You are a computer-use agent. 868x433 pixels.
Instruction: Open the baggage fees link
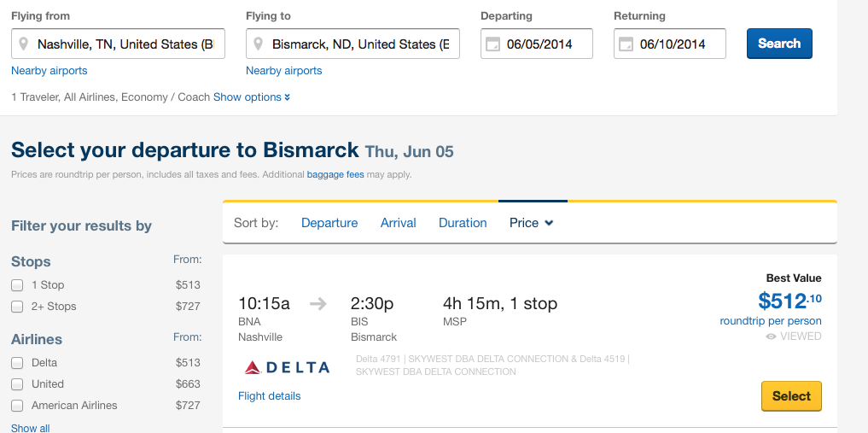(x=335, y=175)
